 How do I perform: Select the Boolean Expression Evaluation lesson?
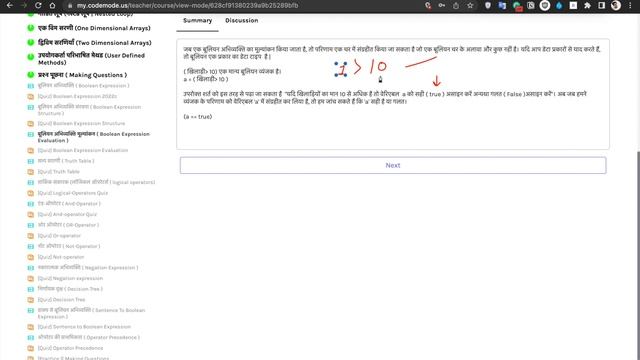click(x=93, y=137)
